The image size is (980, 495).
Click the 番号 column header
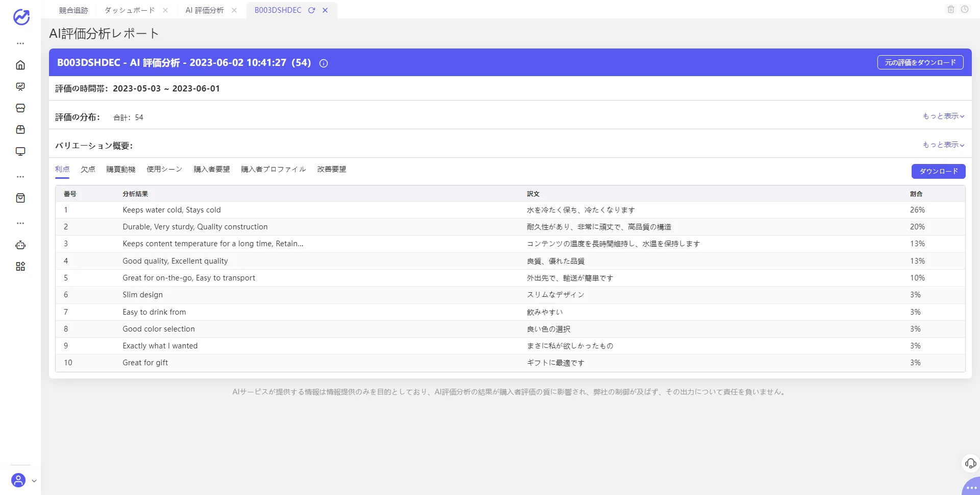click(70, 194)
